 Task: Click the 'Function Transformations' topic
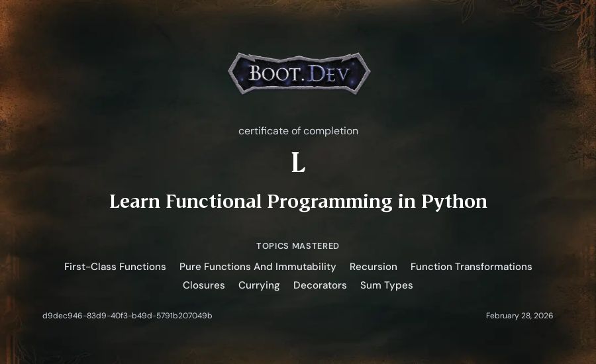(471, 267)
